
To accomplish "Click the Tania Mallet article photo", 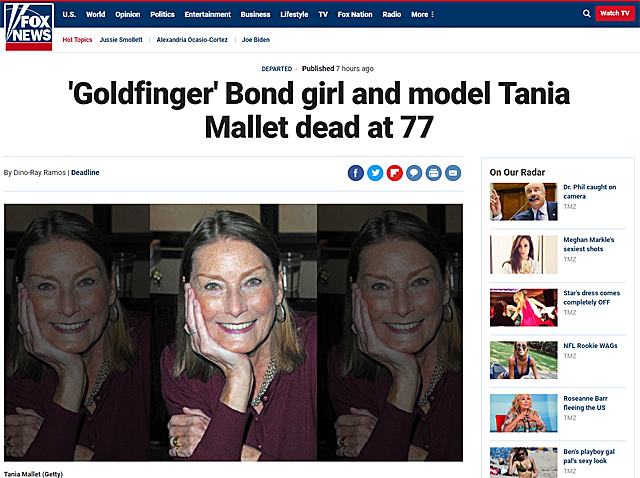I will [233, 333].
